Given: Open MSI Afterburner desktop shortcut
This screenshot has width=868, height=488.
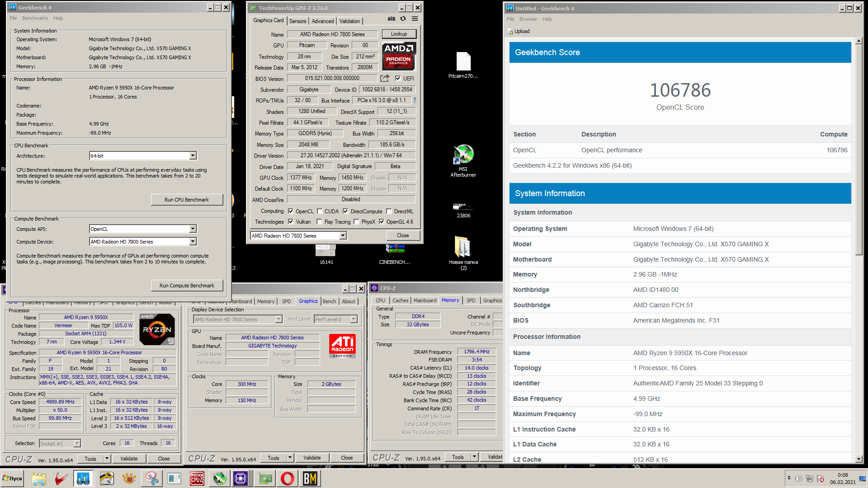Looking at the screenshot, I should pyautogui.click(x=463, y=161).
